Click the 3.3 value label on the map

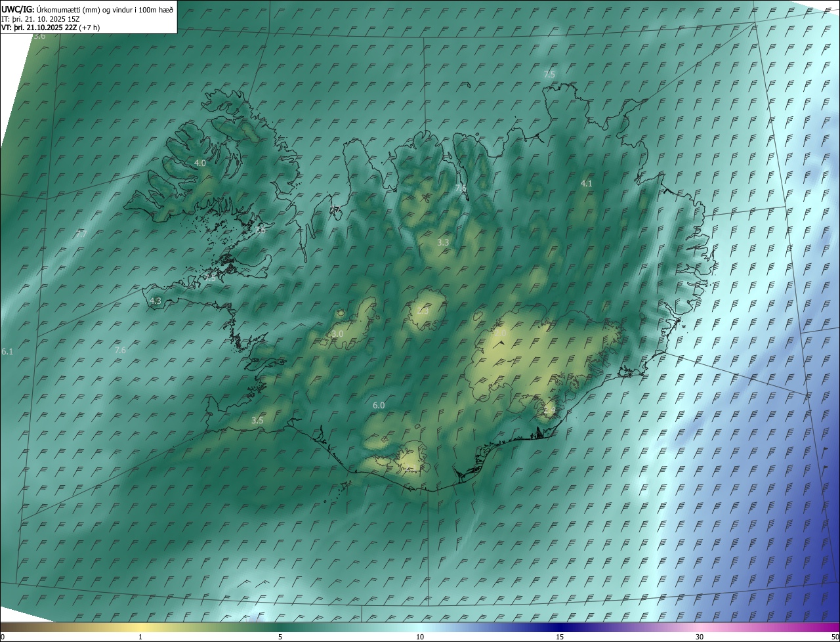[x=443, y=242]
